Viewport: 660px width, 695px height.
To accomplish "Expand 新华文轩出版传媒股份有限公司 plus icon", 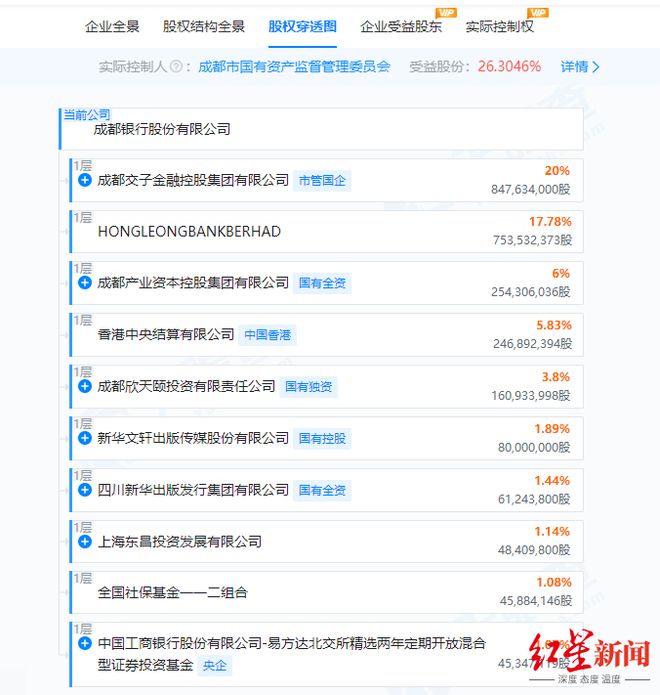I will [85, 438].
